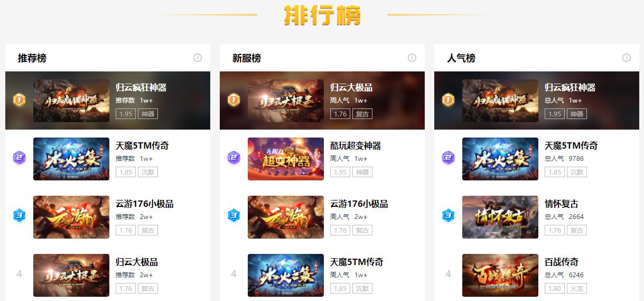This screenshot has height=301, width=644.
Task: Click the gold rank 1 medal in 人气榜
Action: pos(448,99)
